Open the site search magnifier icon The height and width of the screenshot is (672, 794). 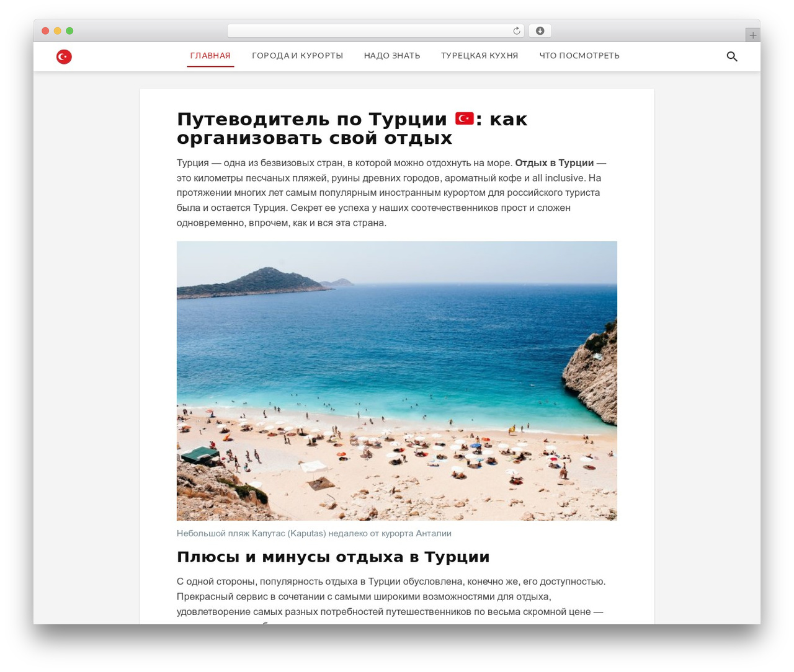(732, 56)
